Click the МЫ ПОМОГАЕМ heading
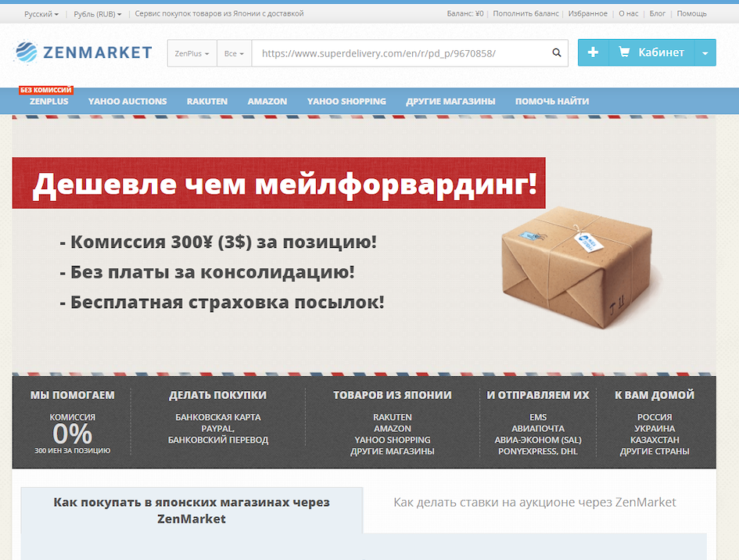The width and height of the screenshot is (739, 560). pyautogui.click(x=73, y=395)
